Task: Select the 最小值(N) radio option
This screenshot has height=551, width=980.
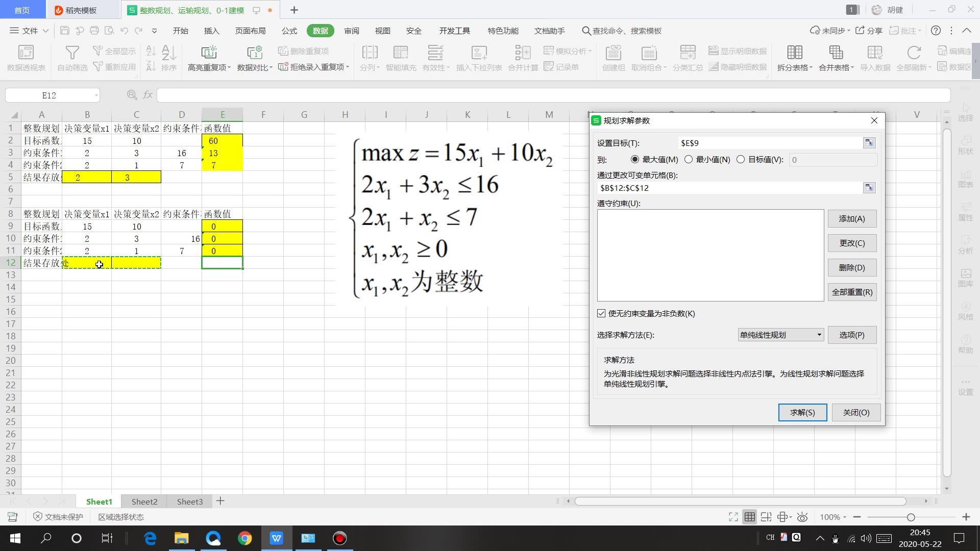Action: coord(689,159)
